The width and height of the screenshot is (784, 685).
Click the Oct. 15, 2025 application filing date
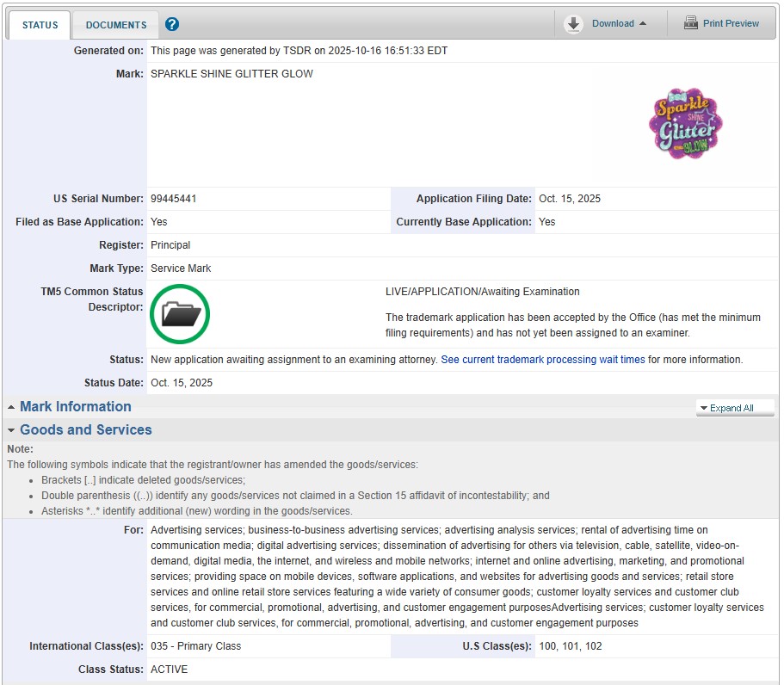570,199
